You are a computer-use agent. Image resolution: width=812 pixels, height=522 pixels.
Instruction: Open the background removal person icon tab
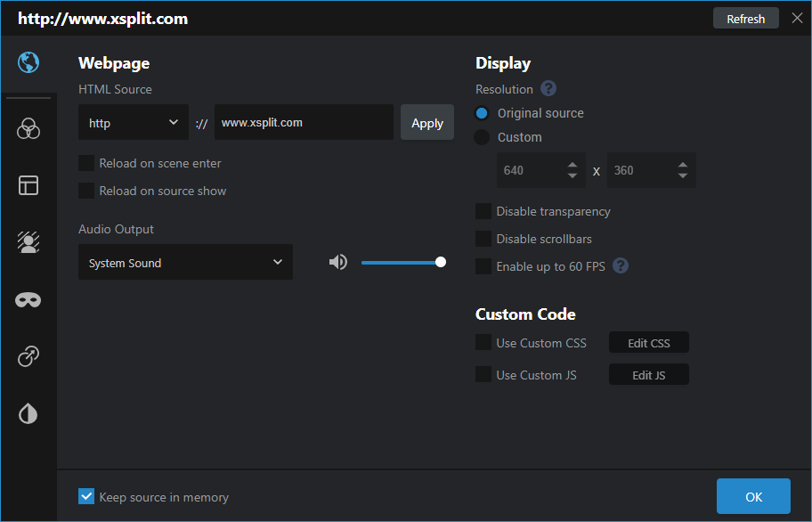point(28,241)
